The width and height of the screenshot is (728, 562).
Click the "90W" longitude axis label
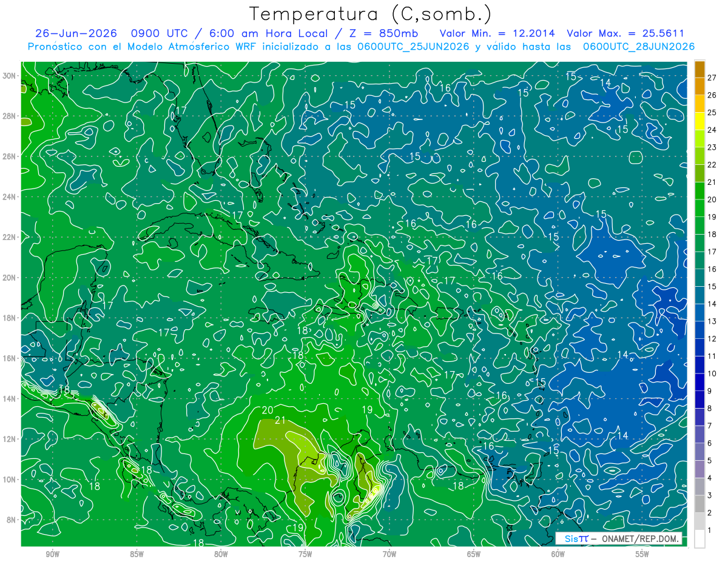(52, 554)
